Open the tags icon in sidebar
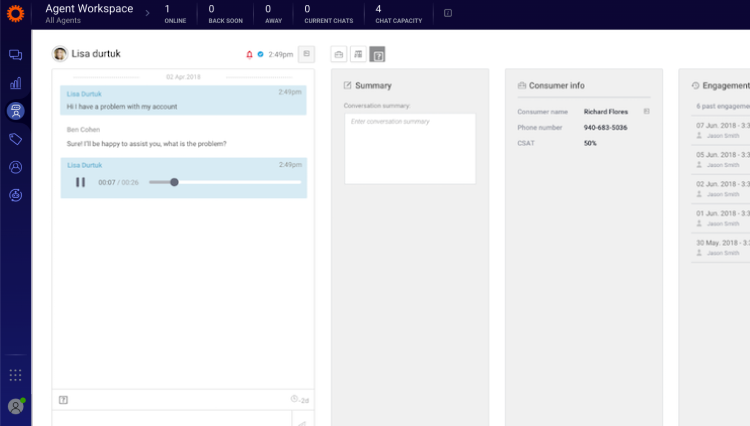Screen dimensions: 750x426 (x=15, y=139)
